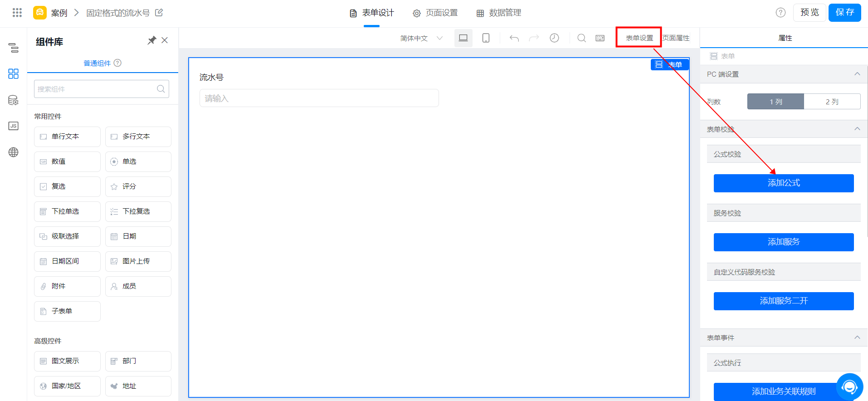
Task: Open the data source sidebar icon
Action: pos(14,100)
